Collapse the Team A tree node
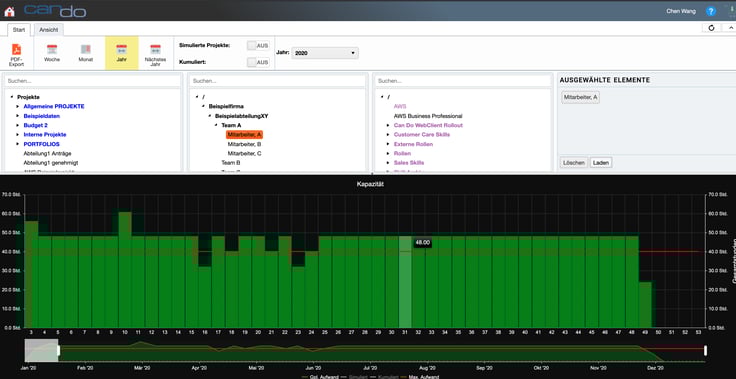 (216, 125)
